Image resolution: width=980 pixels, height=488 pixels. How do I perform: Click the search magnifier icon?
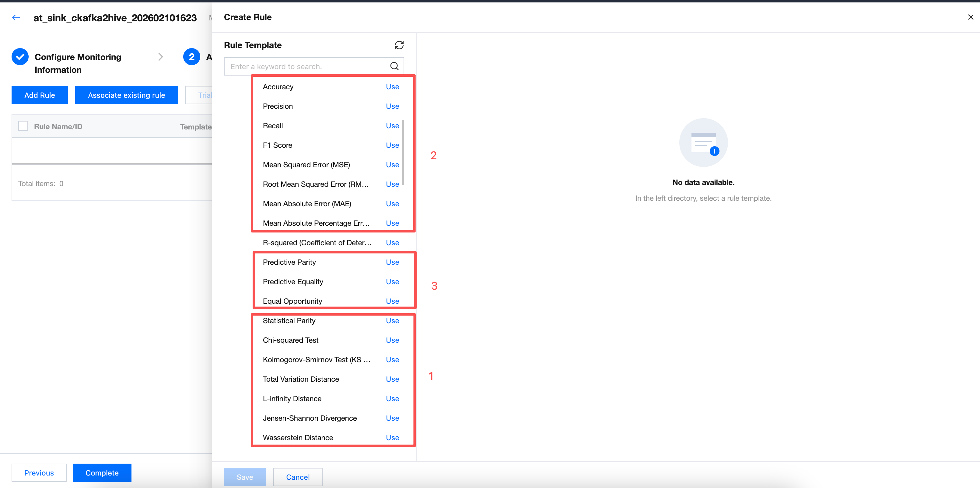394,66
